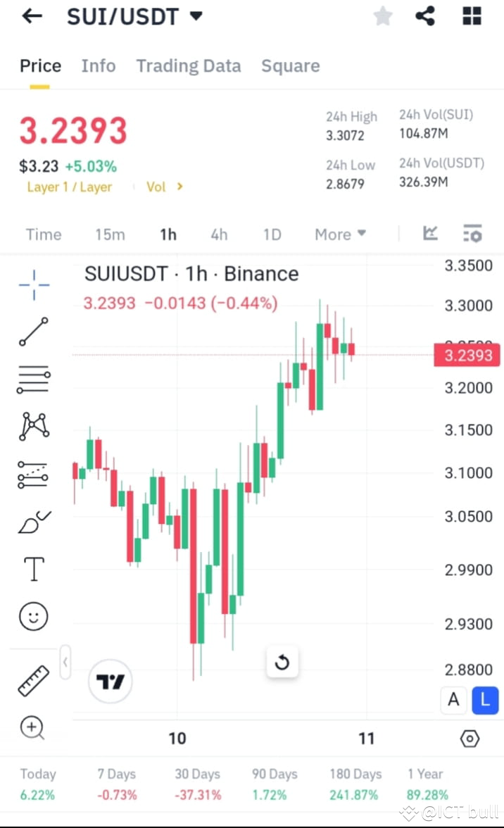
Task: Enable Auto scale mode
Action: pyautogui.click(x=453, y=700)
